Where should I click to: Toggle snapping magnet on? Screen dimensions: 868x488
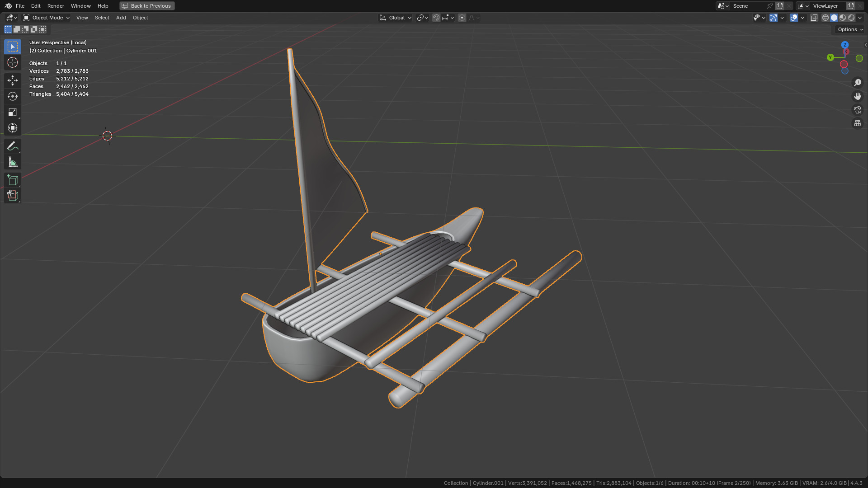point(436,18)
